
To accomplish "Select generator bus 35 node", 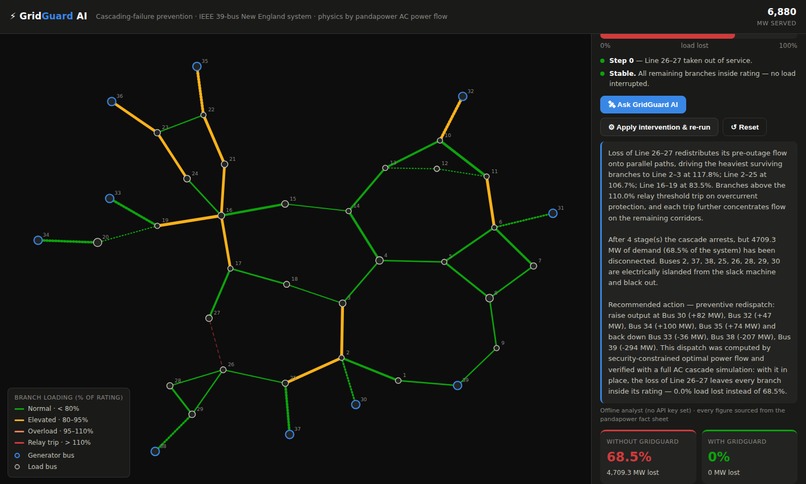I will pyautogui.click(x=197, y=66).
